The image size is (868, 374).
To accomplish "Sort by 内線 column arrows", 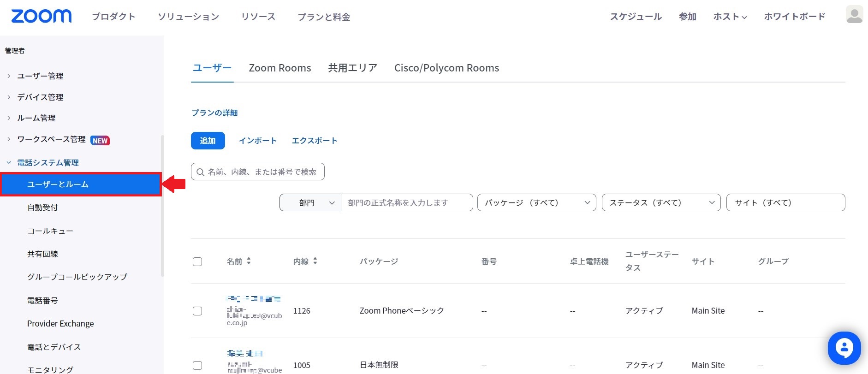I will coord(315,261).
